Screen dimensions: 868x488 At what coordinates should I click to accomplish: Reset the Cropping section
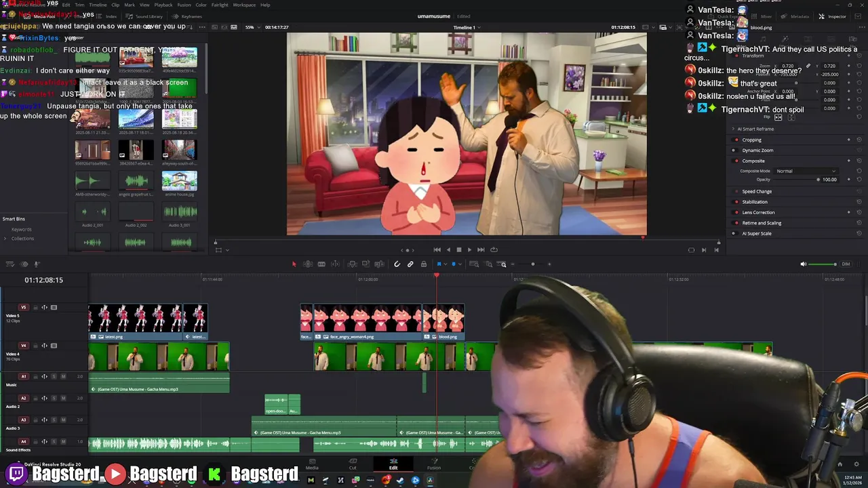click(859, 140)
